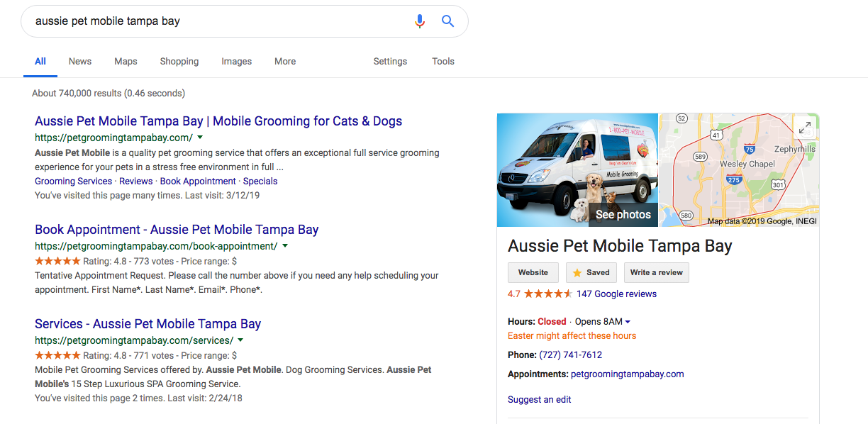Open the Specials sitelink
This screenshot has height=424, width=868.
coord(260,181)
